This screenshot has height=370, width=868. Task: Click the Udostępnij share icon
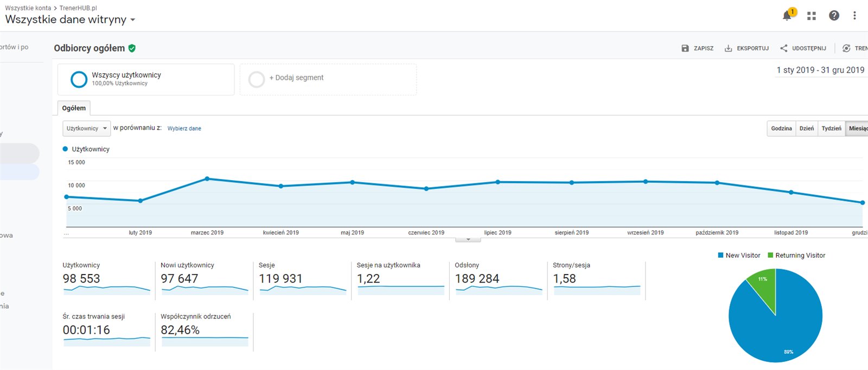pyautogui.click(x=783, y=48)
